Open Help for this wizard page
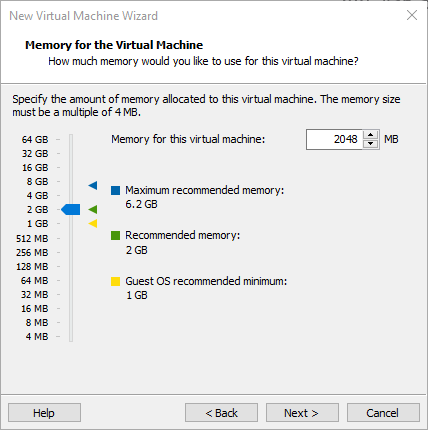 coord(44,413)
